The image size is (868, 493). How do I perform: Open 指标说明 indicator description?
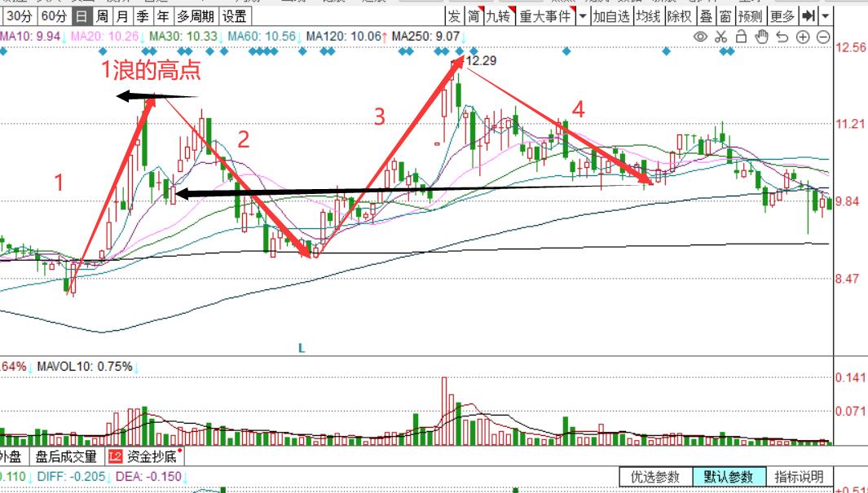[x=799, y=477]
